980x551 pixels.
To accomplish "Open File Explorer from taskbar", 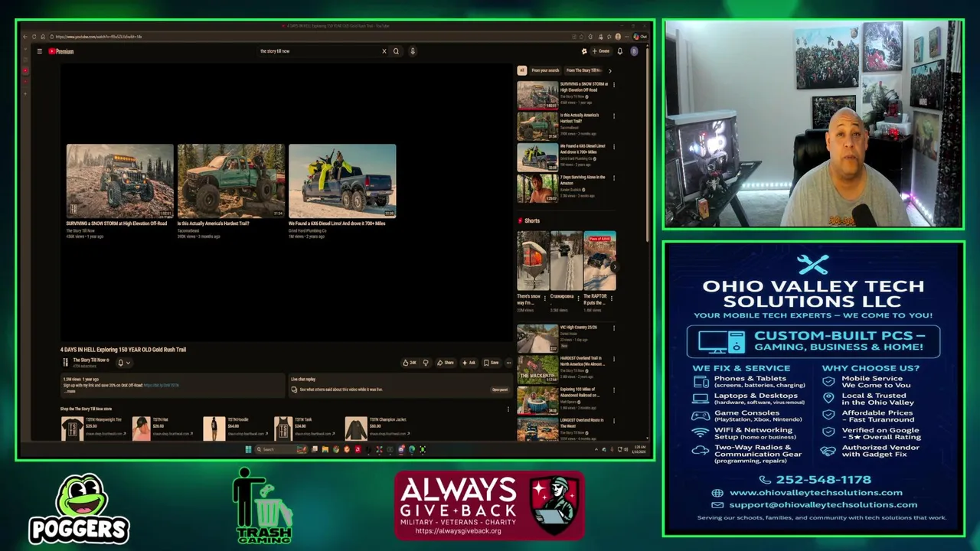I will tap(325, 450).
